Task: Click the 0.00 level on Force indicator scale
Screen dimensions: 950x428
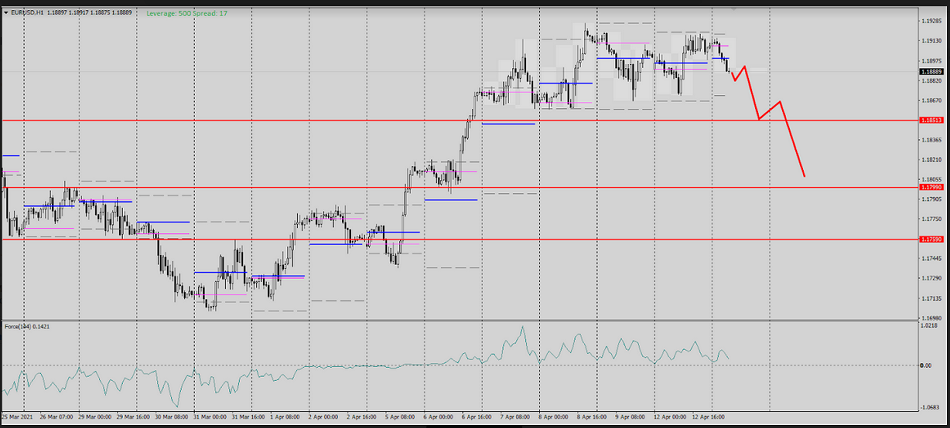Action: point(927,366)
